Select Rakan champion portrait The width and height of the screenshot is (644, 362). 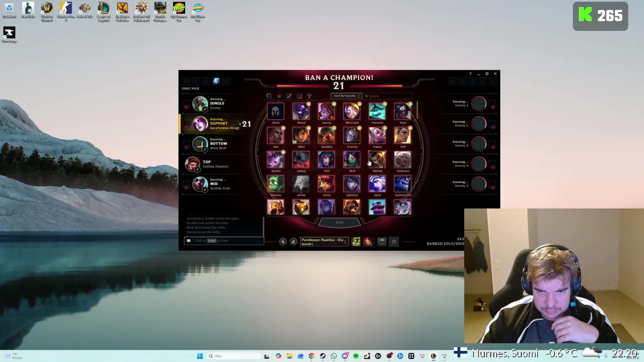pyautogui.click(x=377, y=135)
